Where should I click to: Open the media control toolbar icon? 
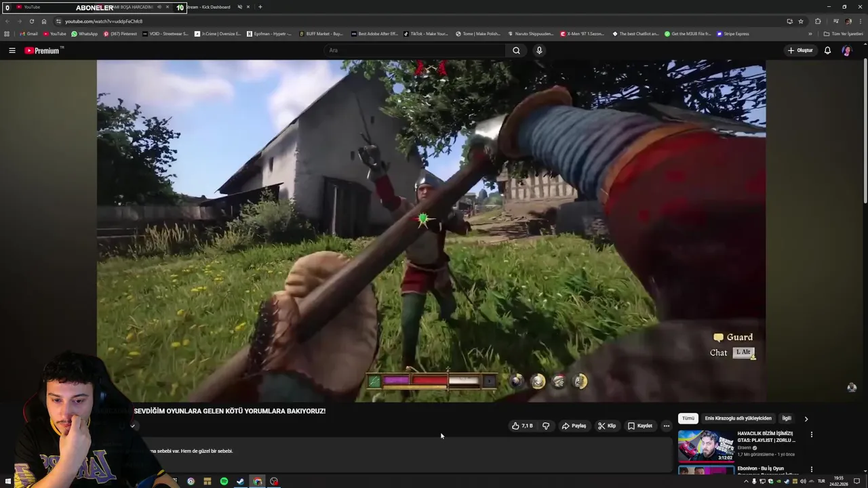[836, 21]
